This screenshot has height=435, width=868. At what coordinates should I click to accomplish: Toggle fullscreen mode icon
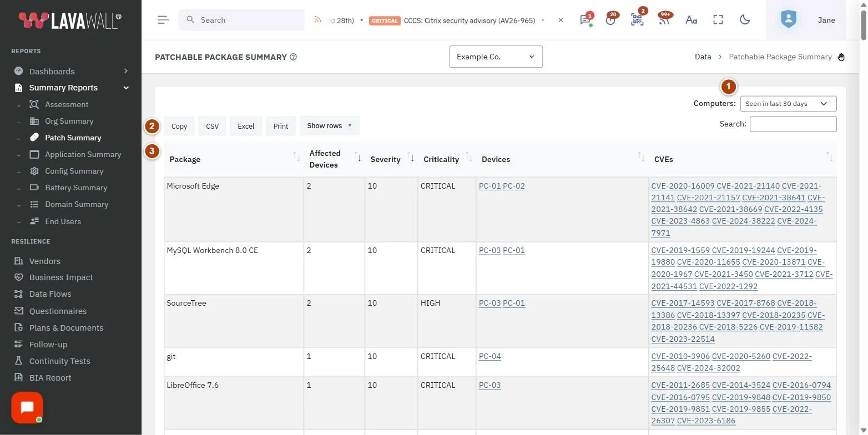tap(718, 20)
